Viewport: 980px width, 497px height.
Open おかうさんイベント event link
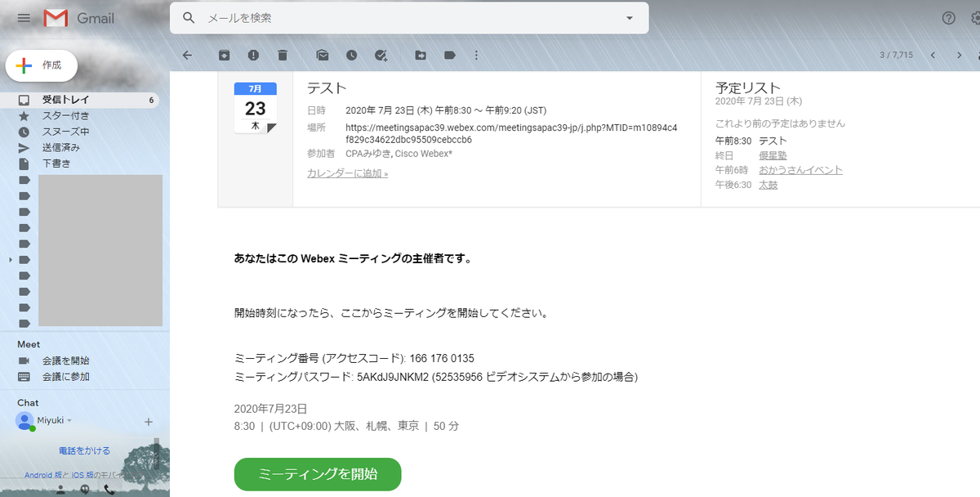coord(800,170)
